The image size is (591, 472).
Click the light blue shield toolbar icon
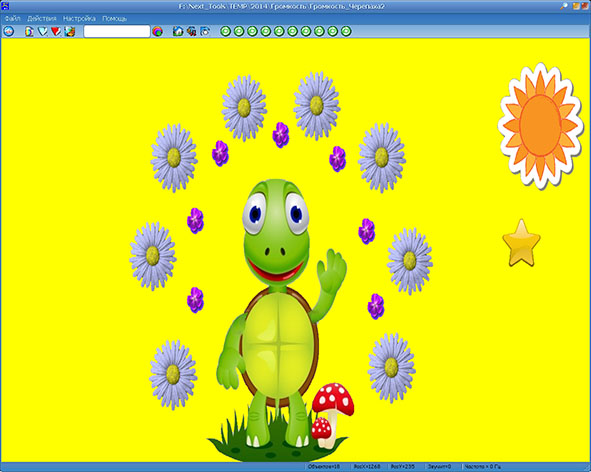(x=43, y=31)
